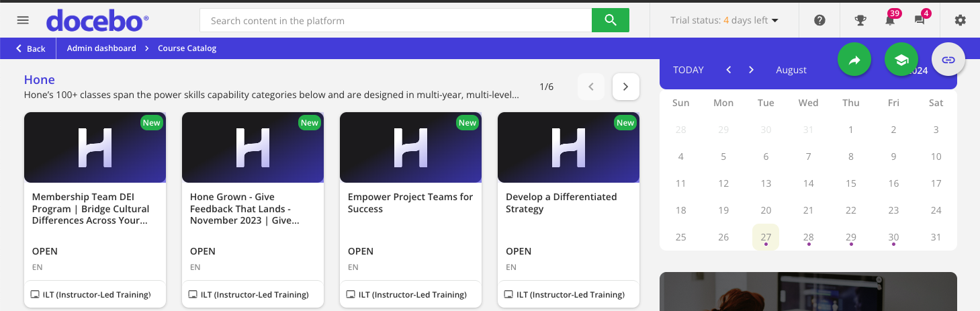Click the Docebo logo
Screen dimensions: 980x311
point(97,20)
